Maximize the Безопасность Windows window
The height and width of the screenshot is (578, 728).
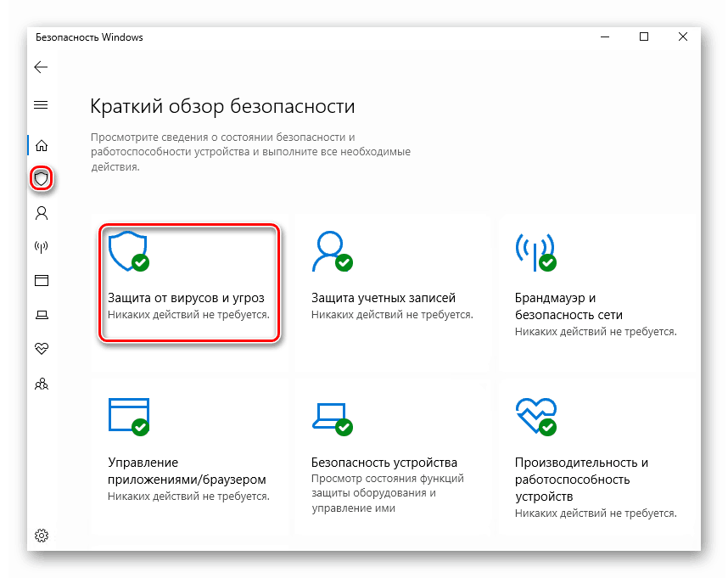(644, 36)
